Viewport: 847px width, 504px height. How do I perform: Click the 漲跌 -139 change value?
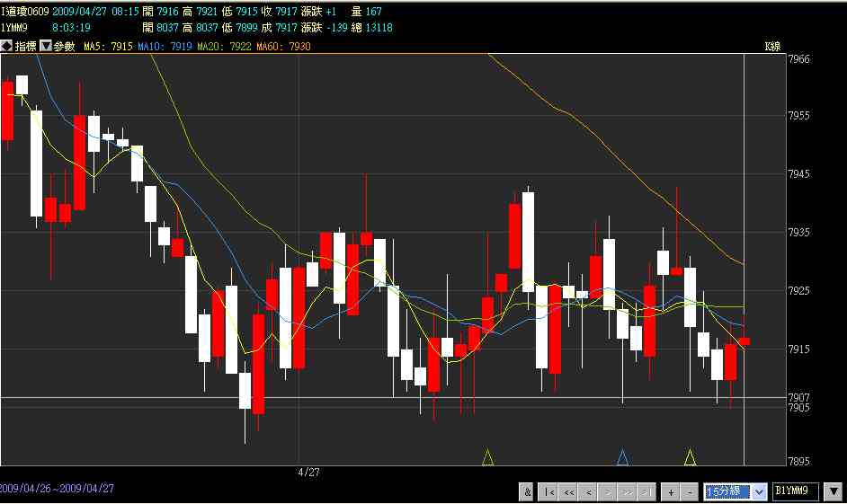324,28
